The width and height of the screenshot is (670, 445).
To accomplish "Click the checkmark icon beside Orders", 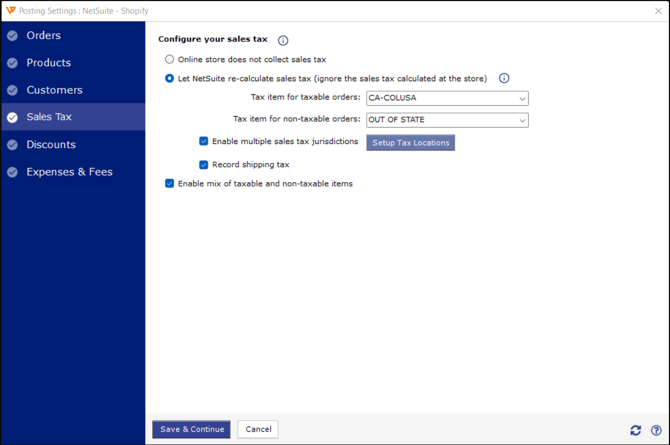I will click(12, 36).
